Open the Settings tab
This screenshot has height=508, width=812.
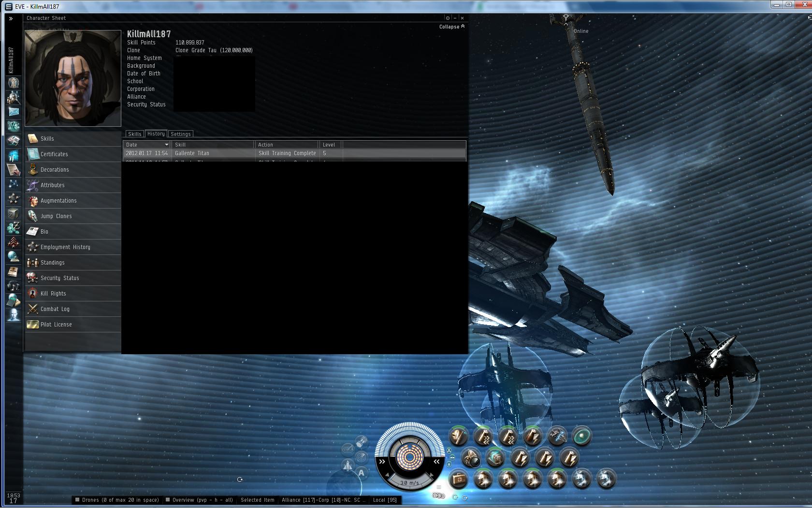(181, 134)
